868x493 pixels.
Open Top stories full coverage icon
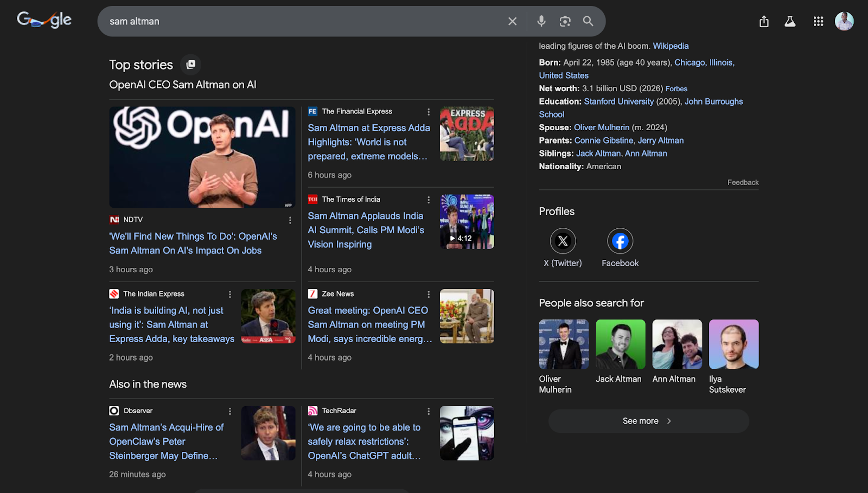click(x=190, y=65)
